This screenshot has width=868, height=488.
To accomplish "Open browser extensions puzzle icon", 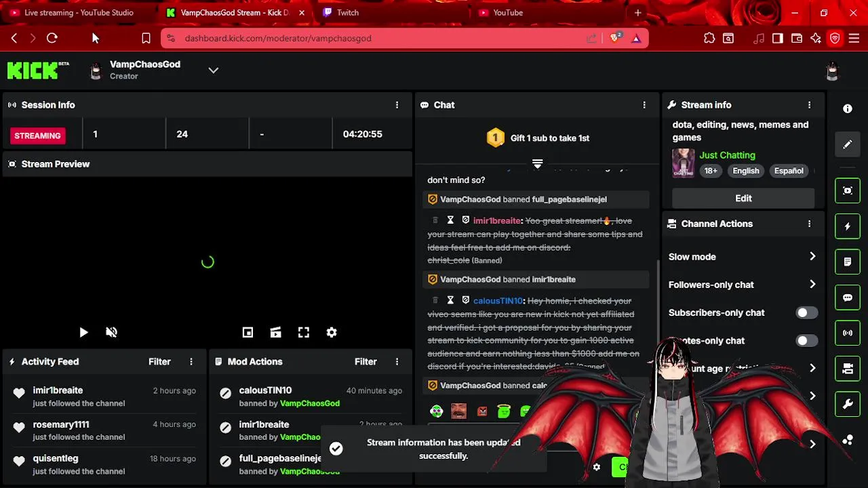I will pyautogui.click(x=709, y=39).
